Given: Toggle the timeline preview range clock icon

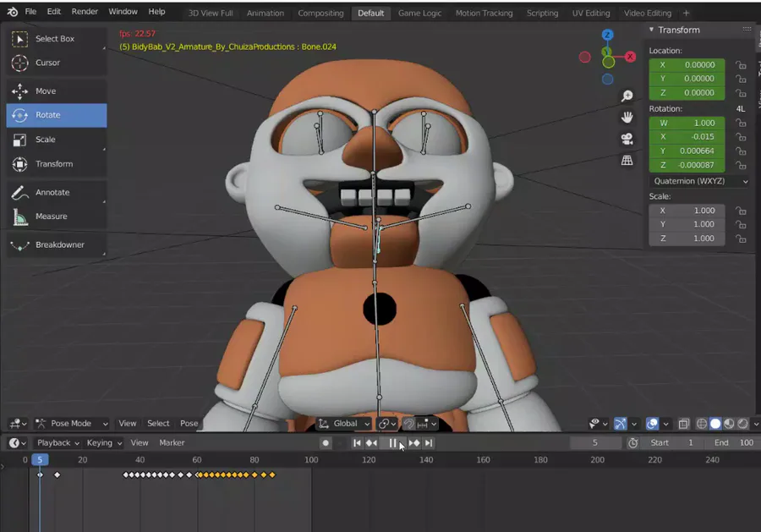Looking at the screenshot, I should point(632,443).
